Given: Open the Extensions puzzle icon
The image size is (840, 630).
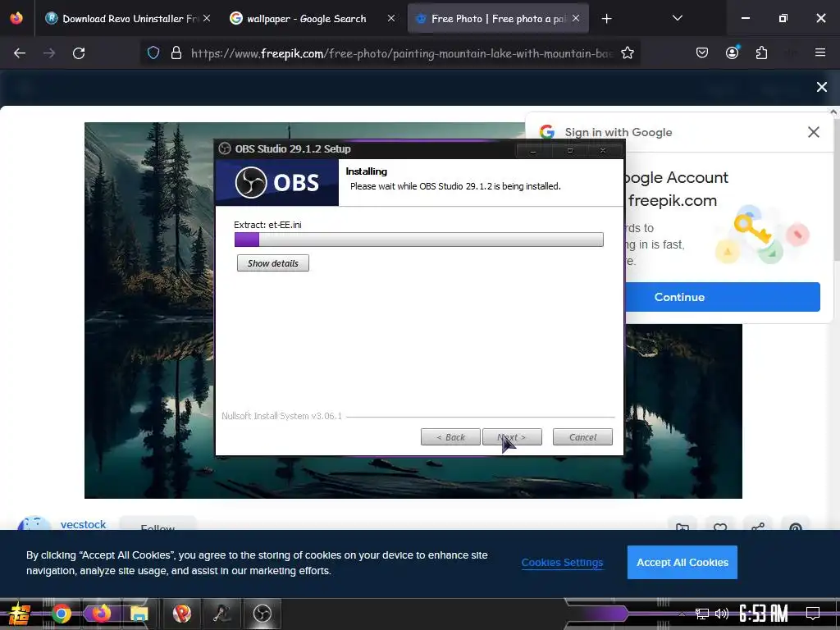Looking at the screenshot, I should [761, 52].
